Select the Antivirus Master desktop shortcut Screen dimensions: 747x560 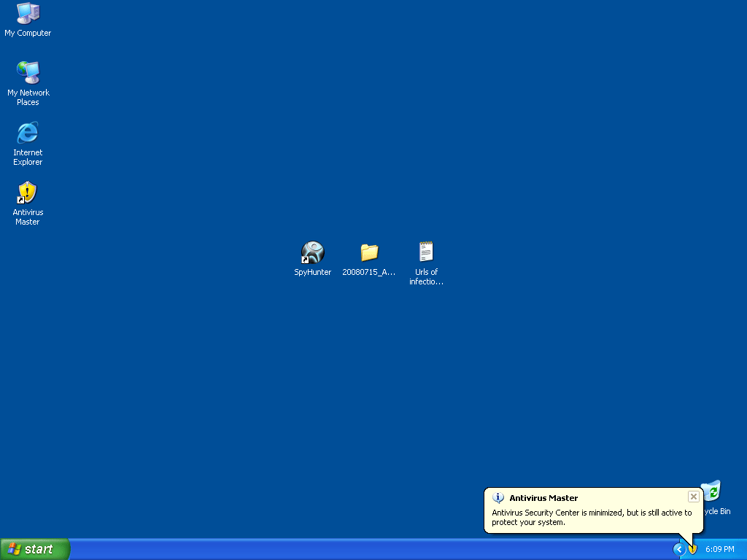pos(28,192)
